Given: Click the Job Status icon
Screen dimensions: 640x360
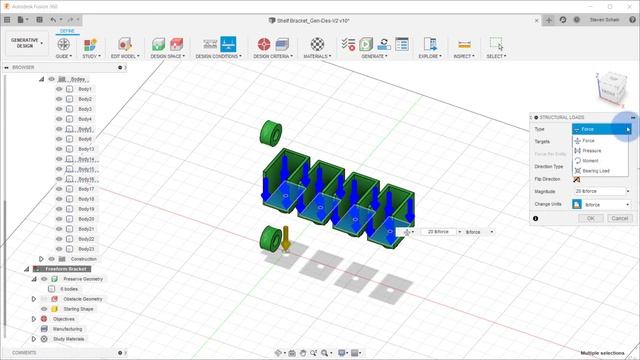Looking at the screenshot, I should click(384, 44).
